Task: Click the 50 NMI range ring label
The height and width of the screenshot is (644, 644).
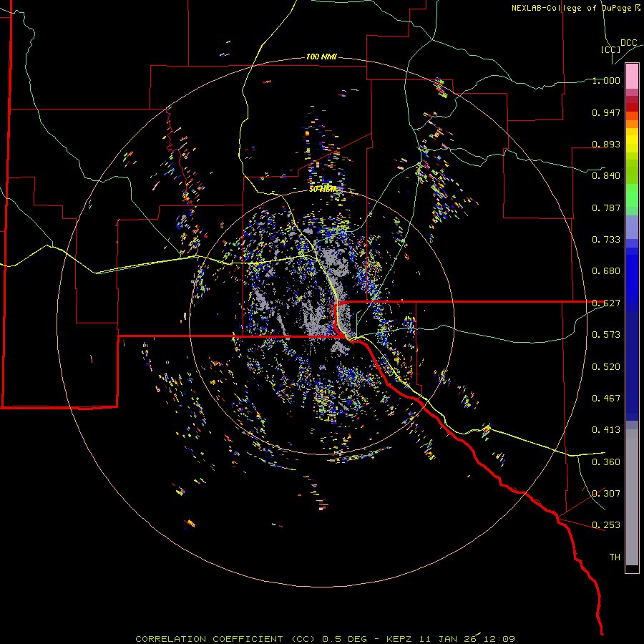Action: click(323, 189)
